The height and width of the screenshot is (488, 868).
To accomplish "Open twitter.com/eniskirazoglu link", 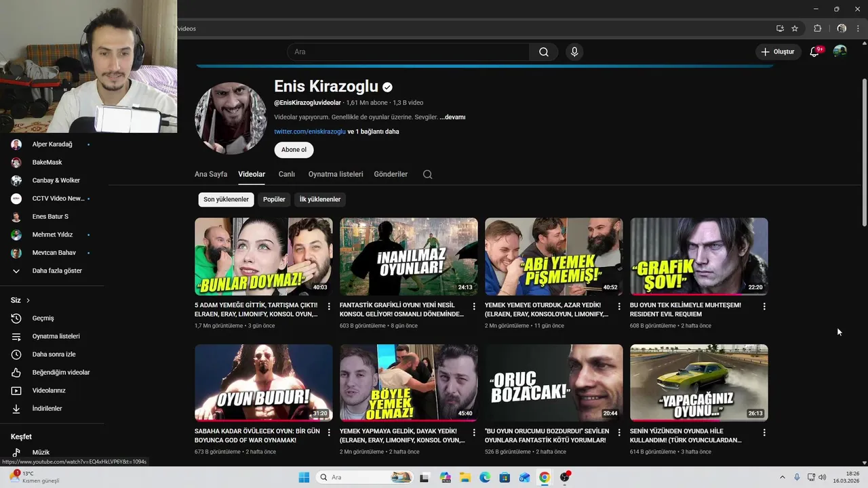I will tap(310, 131).
